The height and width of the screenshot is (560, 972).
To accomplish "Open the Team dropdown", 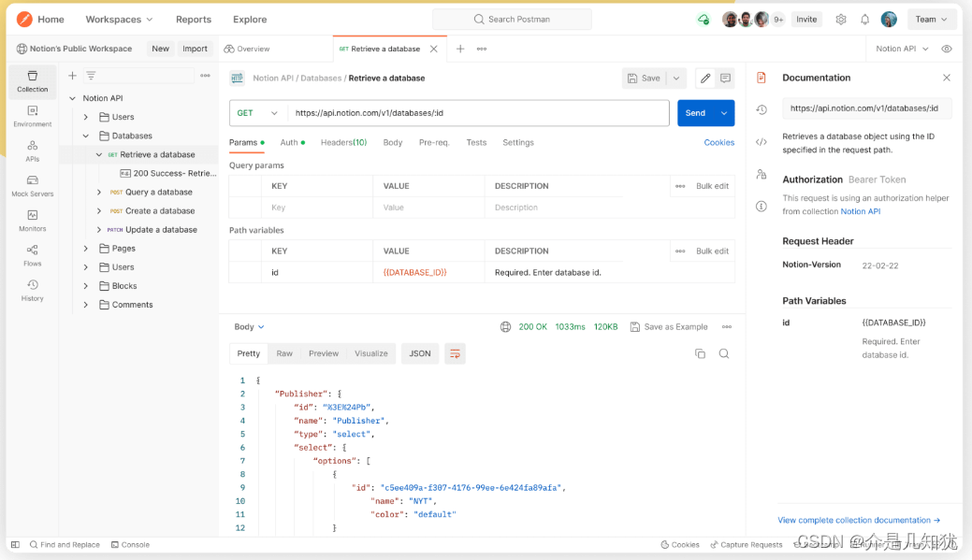I will tap(931, 20).
